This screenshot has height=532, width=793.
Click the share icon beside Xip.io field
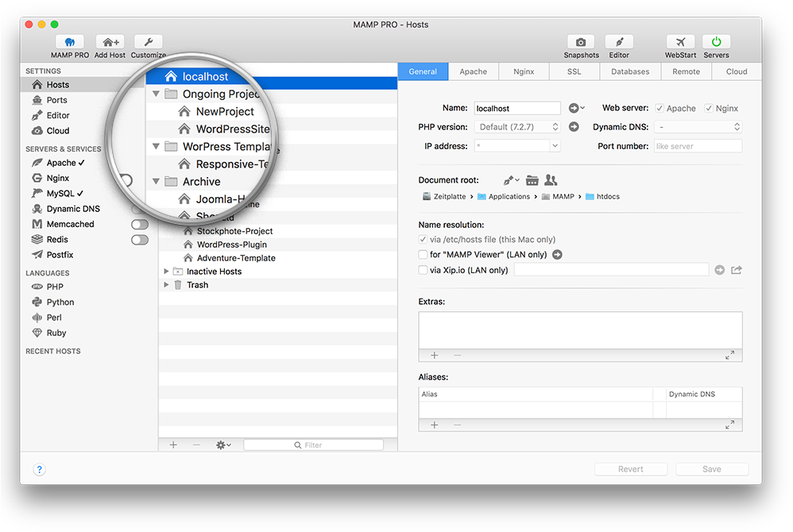click(737, 270)
